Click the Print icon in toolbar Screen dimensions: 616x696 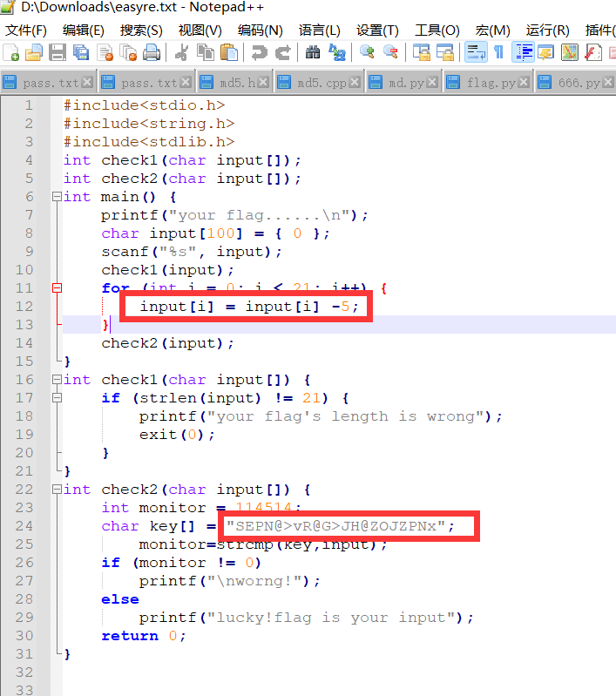[152, 52]
